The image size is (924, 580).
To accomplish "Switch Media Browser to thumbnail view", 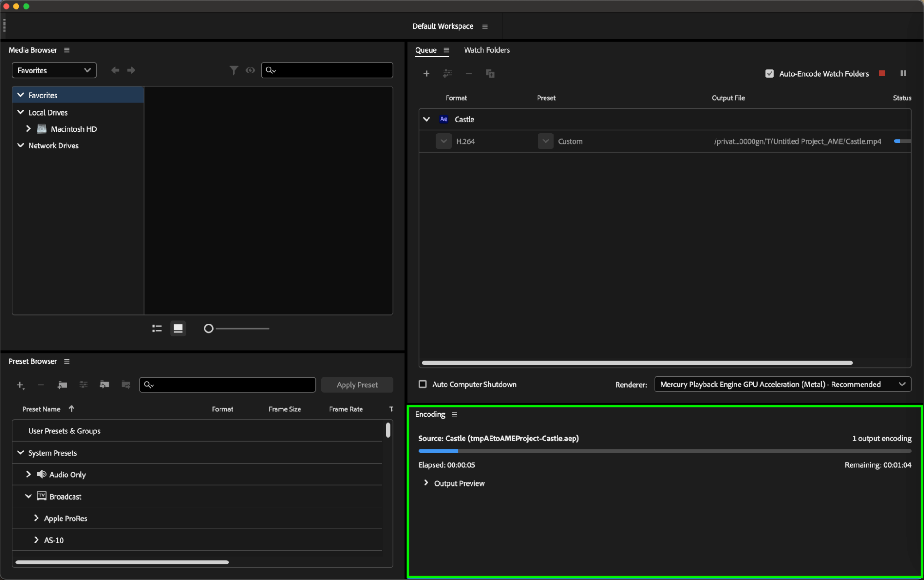I will 178,329.
